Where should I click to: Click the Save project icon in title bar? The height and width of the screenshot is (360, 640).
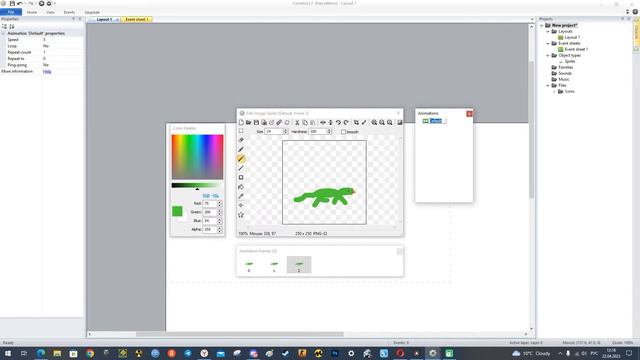point(12,3)
